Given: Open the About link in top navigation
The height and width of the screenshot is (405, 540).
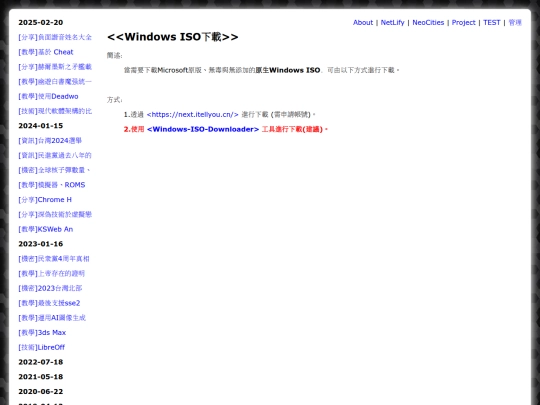Looking at the screenshot, I should coord(363,22).
